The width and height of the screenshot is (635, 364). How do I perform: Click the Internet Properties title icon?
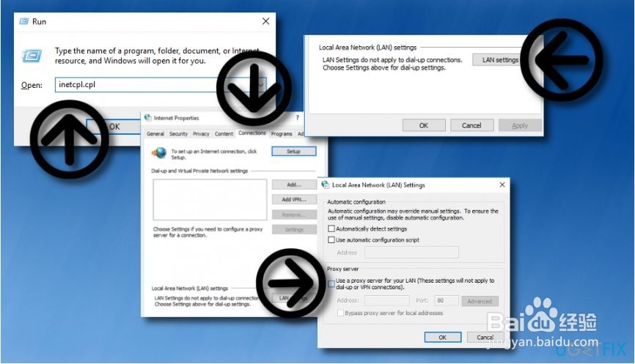point(148,118)
